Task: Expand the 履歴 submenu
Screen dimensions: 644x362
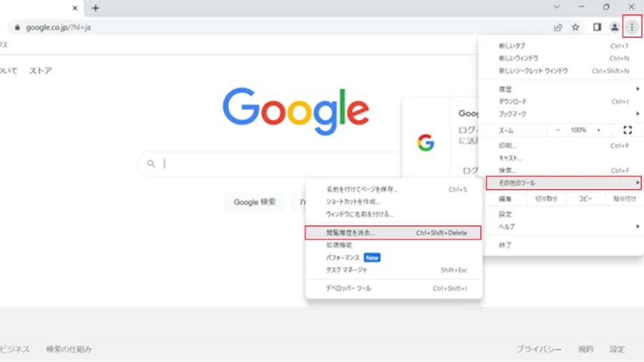Action: click(561, 89)
